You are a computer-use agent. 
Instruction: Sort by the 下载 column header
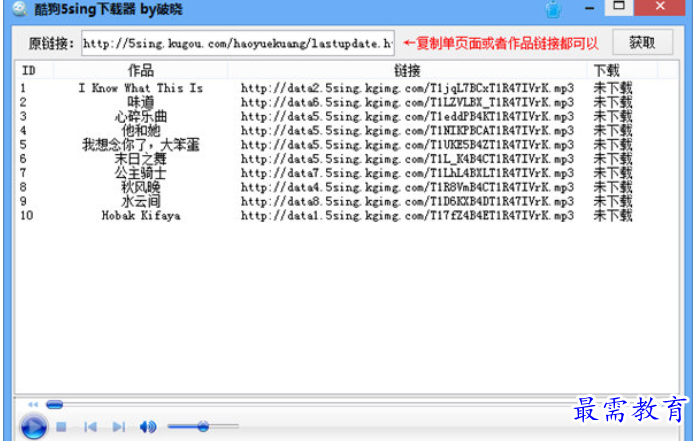(622, 70)
